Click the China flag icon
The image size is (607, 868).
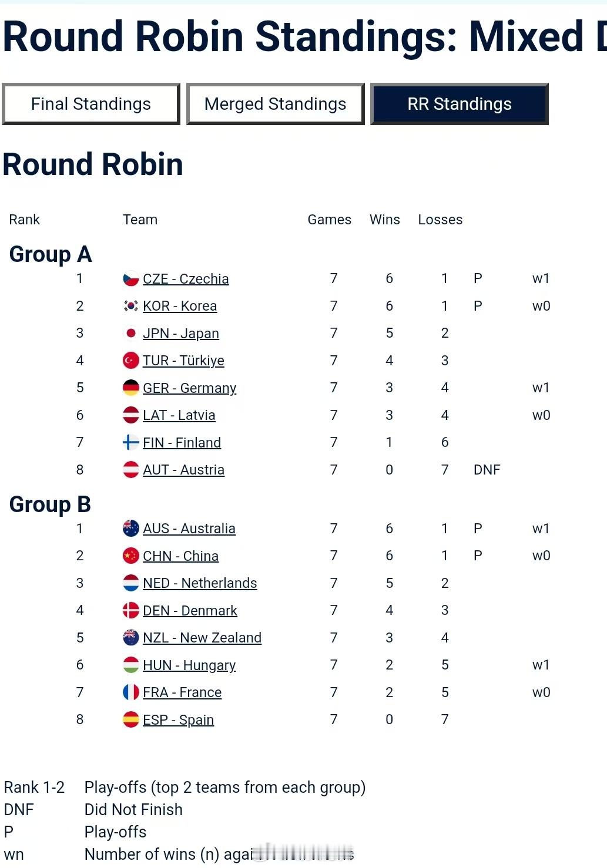pos(130,556)
